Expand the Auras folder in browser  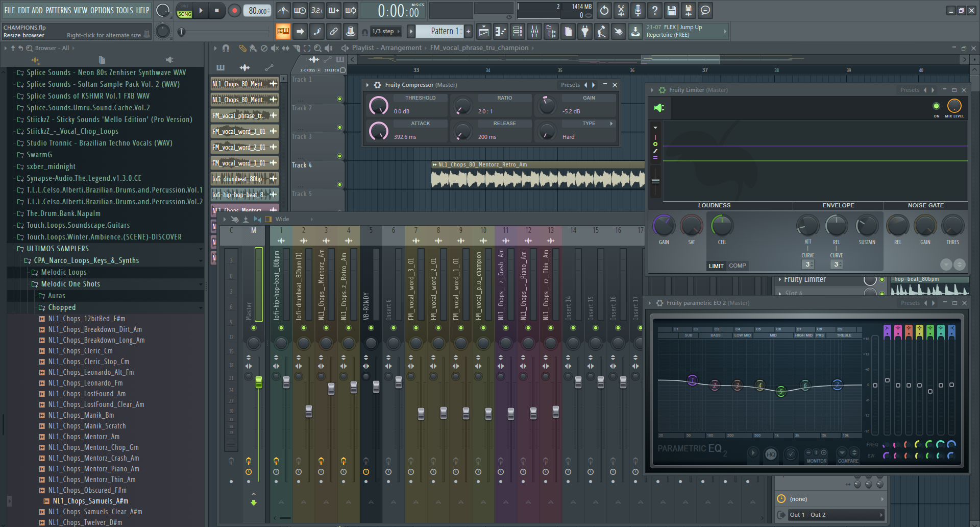pyautogui.click(x=56, y=296)
